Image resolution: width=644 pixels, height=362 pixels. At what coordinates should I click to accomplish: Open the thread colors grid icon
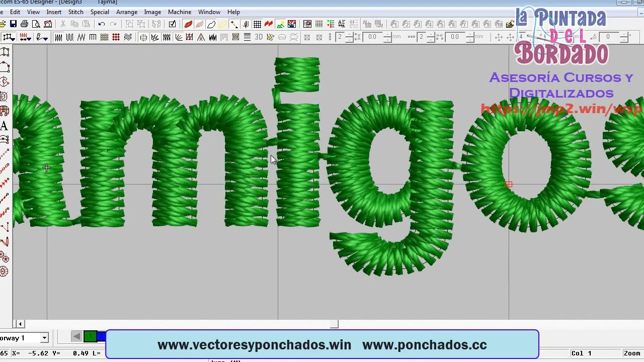319,24
